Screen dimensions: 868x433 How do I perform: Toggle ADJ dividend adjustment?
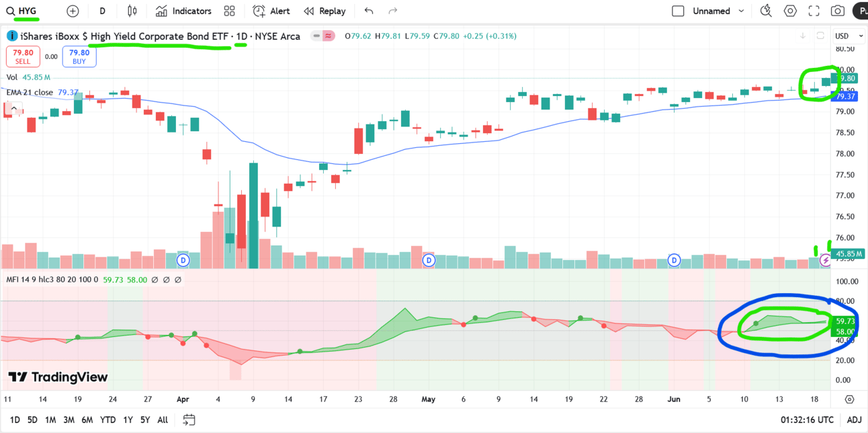coord(854,420)
